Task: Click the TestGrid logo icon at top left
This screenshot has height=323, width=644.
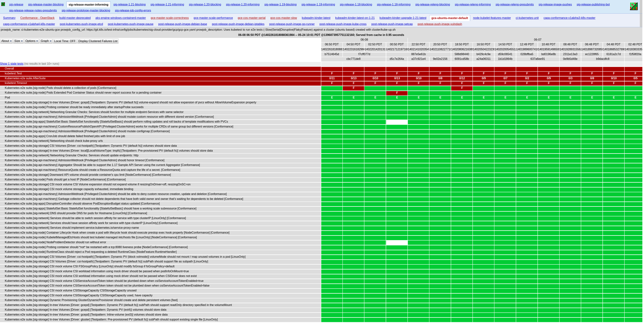Action: coord(3,4)
